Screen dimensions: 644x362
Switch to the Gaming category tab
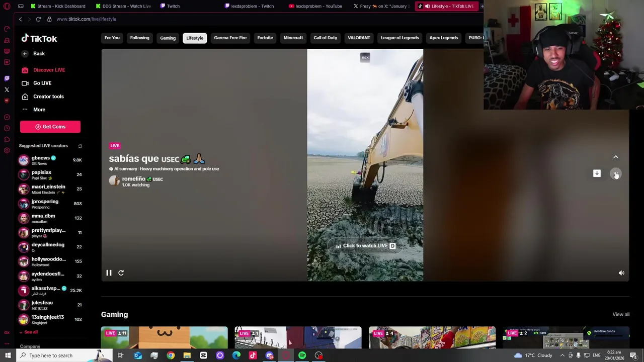tap(168, 38)
